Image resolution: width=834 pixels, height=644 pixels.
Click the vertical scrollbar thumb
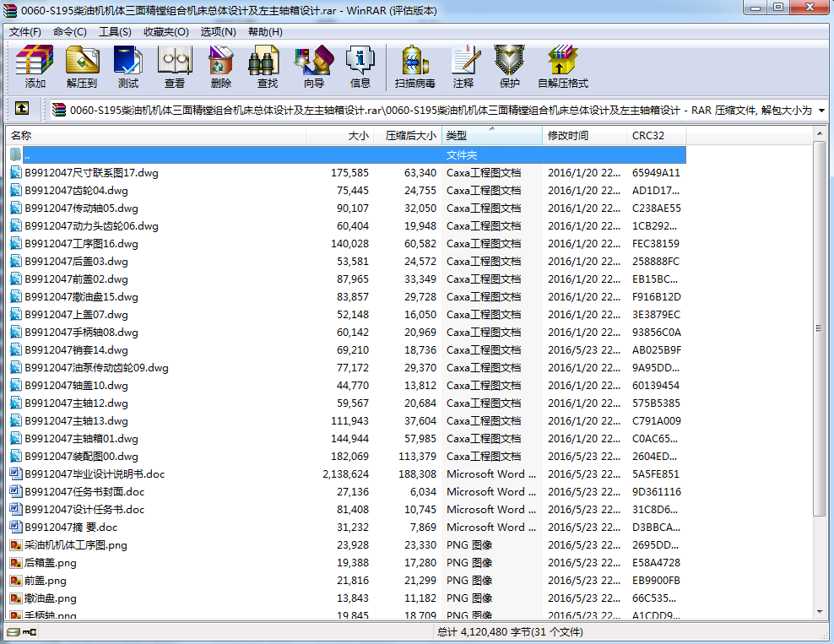click(820, 328)
